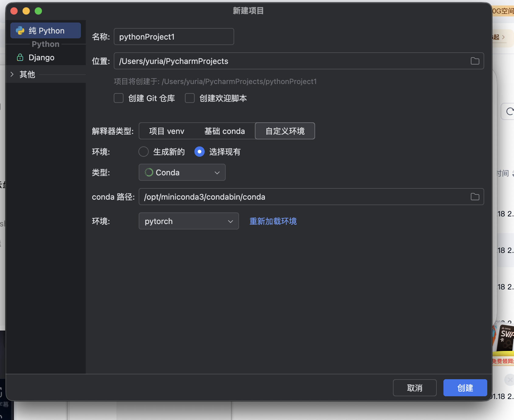Open the pytorch environment dropdown
Viewport: 514px width, 420px height.
coord(189,221)
